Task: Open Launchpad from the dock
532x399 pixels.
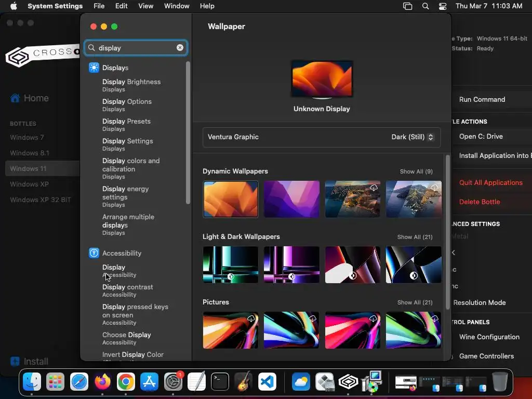Action: pos(55,381)
